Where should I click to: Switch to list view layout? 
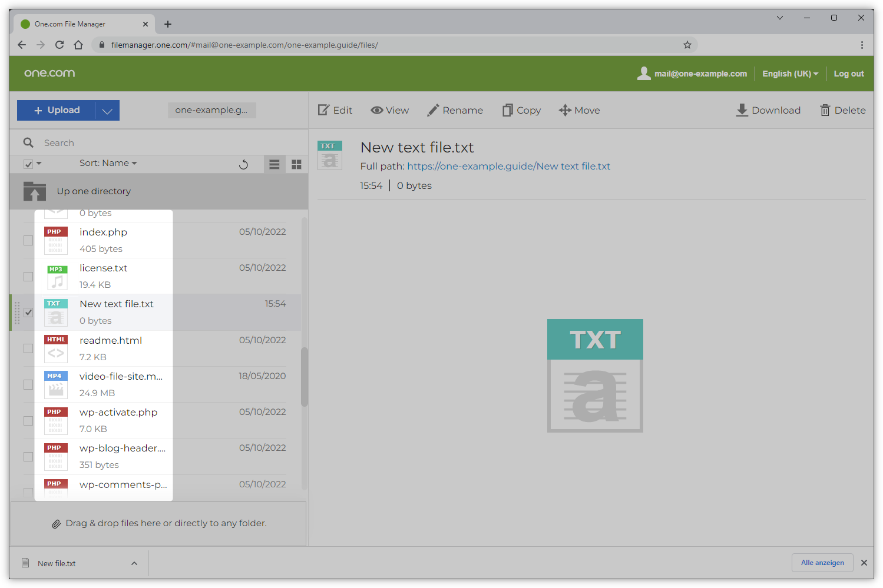pos(275,164)
